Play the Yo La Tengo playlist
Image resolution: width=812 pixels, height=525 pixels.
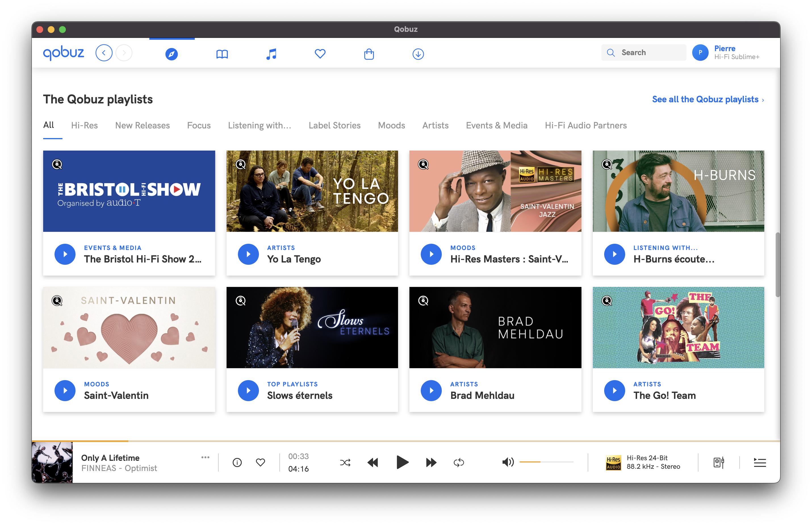(248, 254)
